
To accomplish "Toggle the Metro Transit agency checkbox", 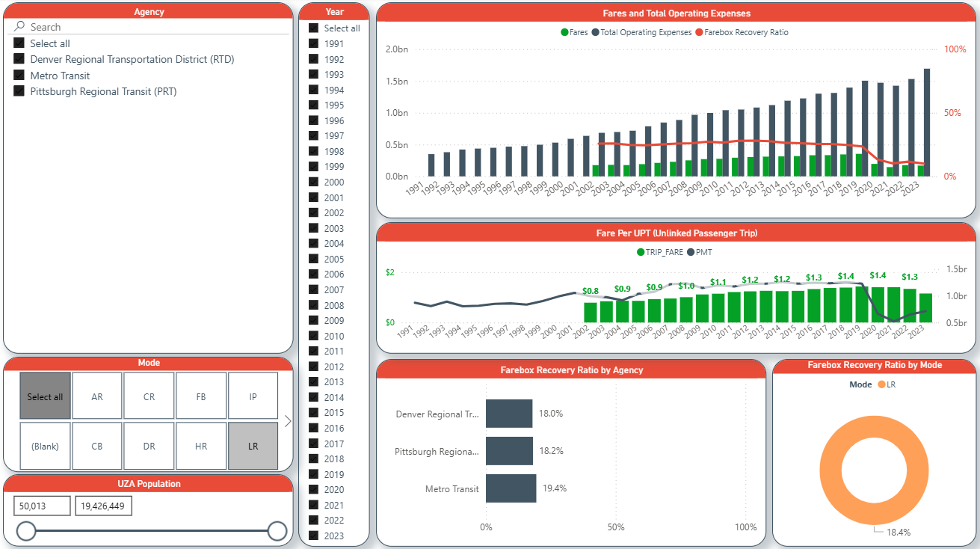I will [x=19, y=76].
